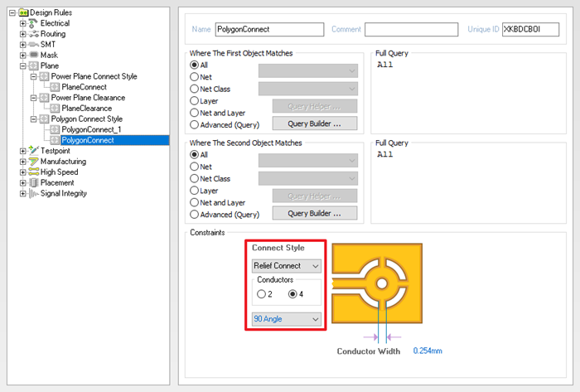This screenshot has width=580, height=392.
Task: Click the Mask rules category icon
Action: 34,56
